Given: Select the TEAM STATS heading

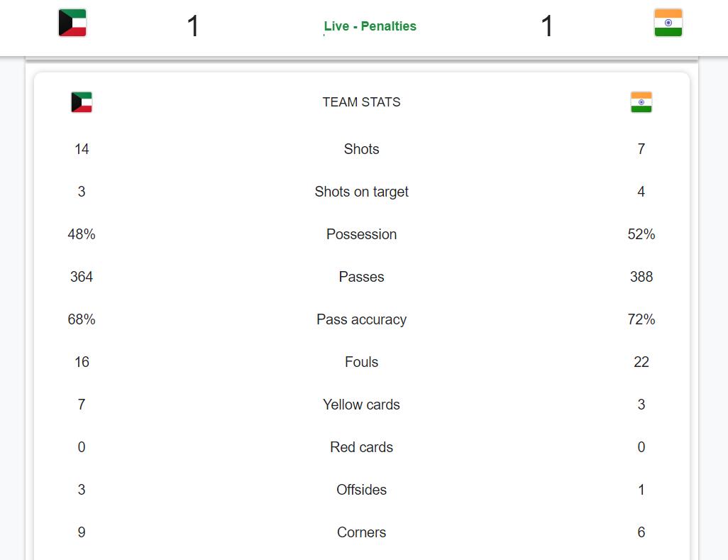Looking at the screenshot, I should tap(361, 102).
